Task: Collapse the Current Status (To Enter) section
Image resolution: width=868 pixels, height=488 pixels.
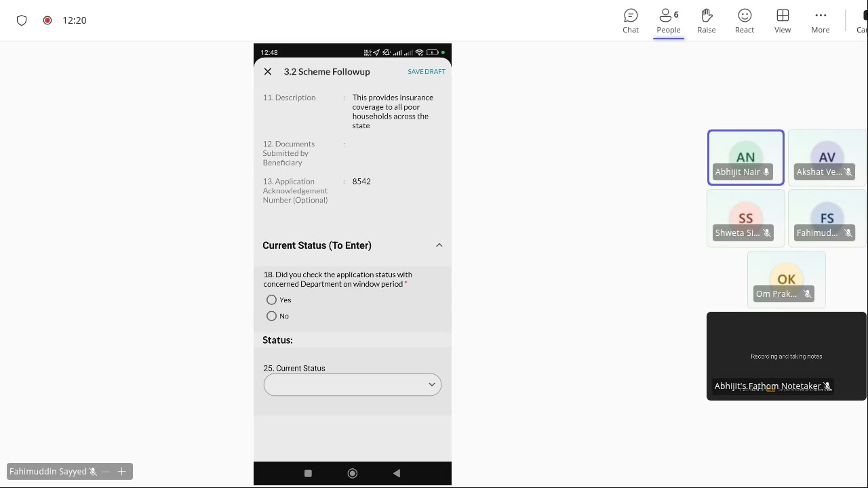Action: point(439,245)
